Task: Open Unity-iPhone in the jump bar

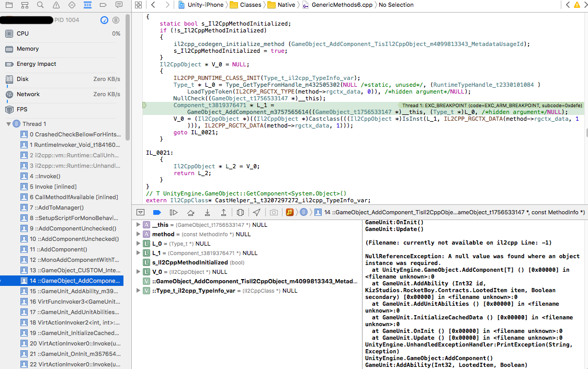Action: pyautogui.click(x=206, y=5)
